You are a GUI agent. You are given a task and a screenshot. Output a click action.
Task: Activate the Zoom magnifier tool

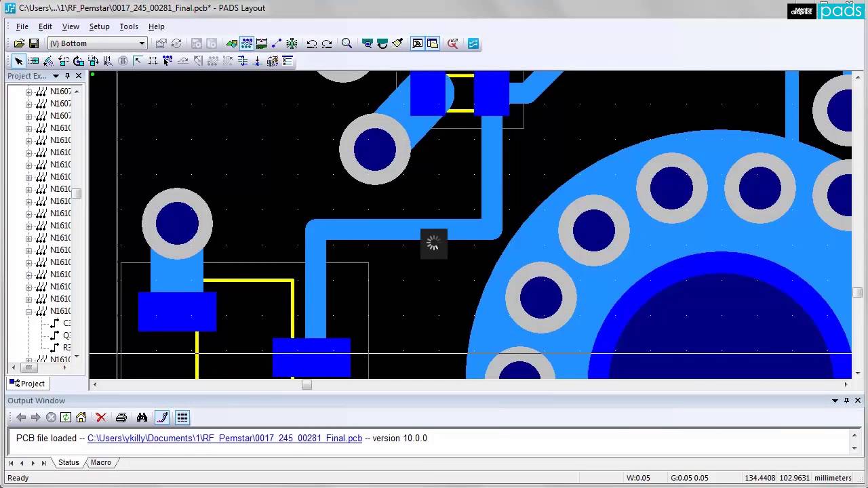347,43
